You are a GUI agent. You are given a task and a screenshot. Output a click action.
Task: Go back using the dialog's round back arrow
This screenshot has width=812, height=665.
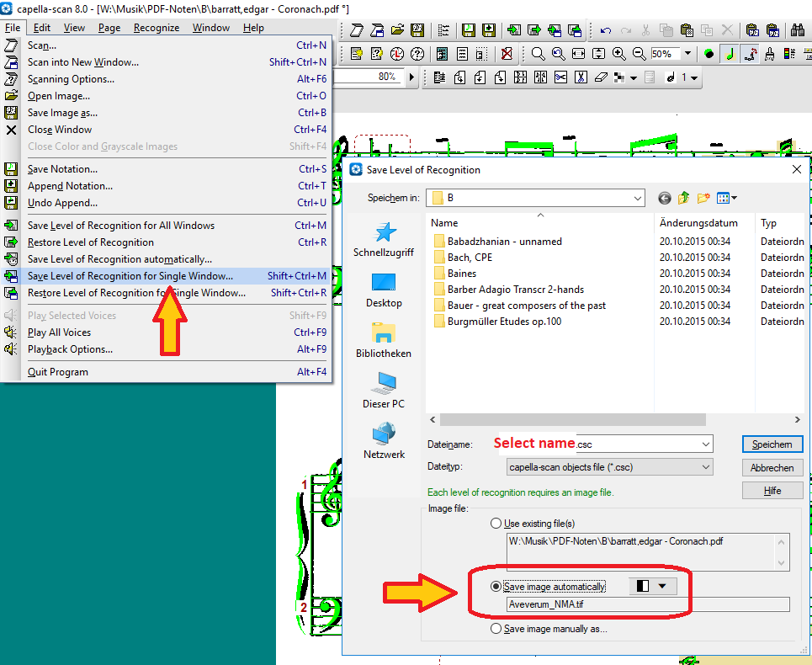[x=665, y=198]
